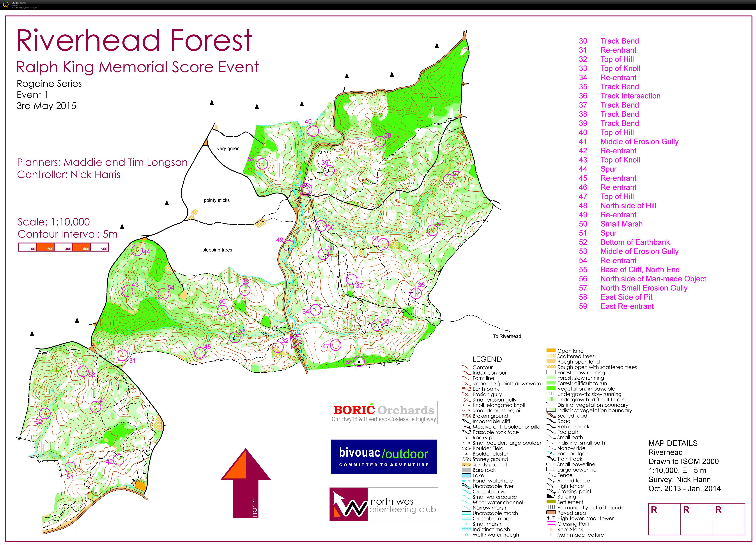Open the north west orienteering club logo
The width and height of the screenshot is (756, 545).
[384, 504]
